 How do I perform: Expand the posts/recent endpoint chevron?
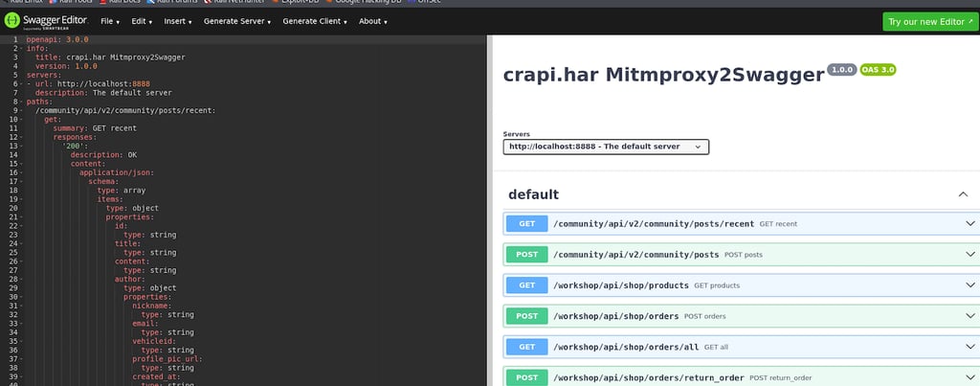[970, 223]
